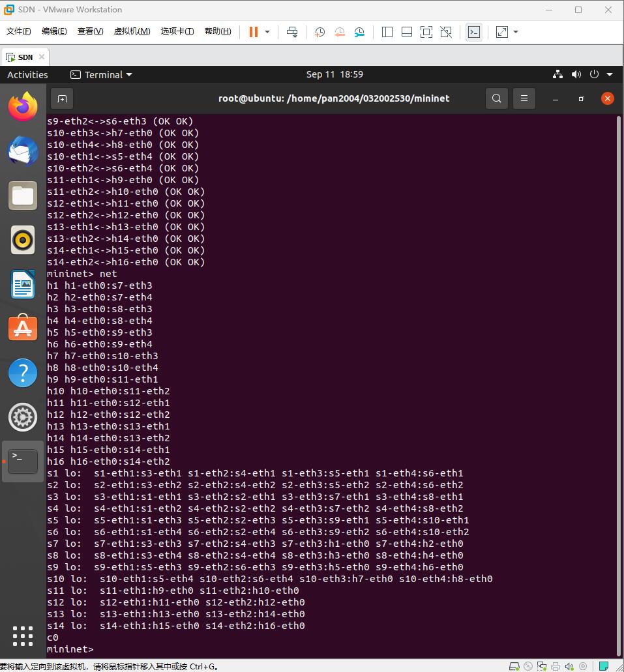The height and width of the screenshot is (672, 624).
Task: Open the 文件(F) menu
Action: pyautogui.click(x=18, y=32)
